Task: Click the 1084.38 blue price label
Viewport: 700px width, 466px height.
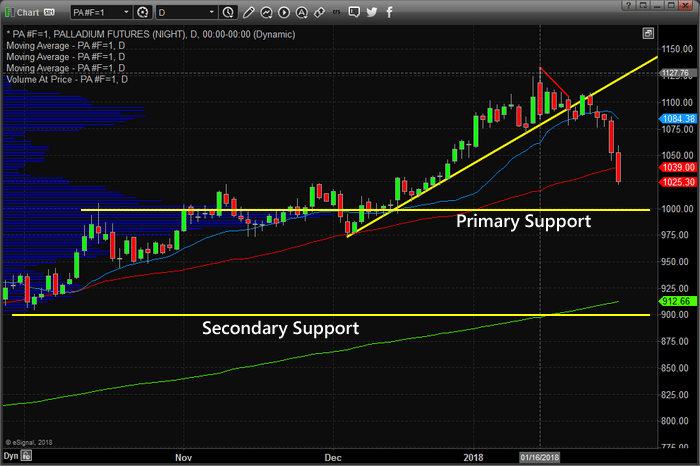Action: click(678, 119)
